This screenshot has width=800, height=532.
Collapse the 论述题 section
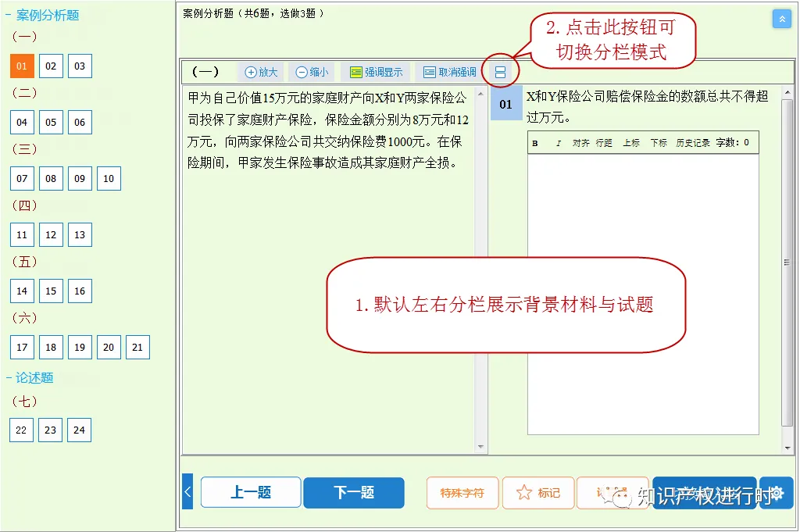pyautogui.click(x=7, y=377)
